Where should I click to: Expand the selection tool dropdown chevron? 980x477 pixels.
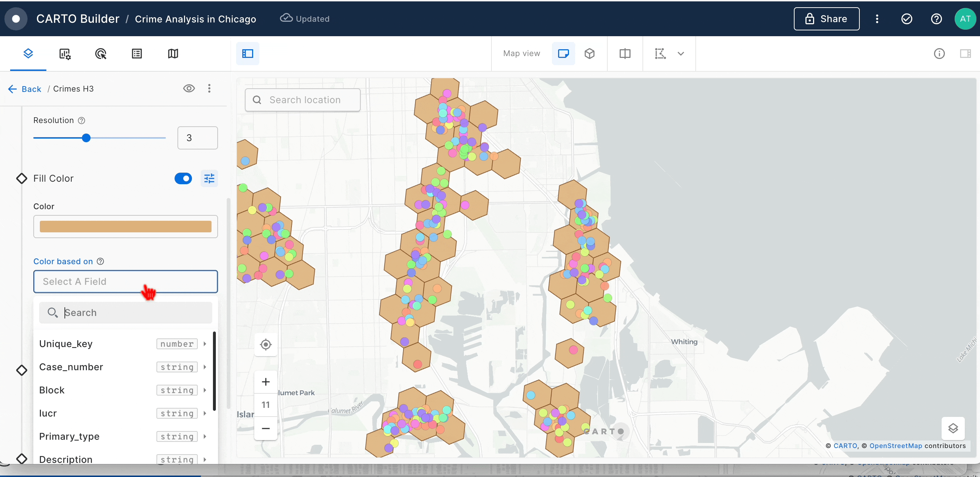coord(681,54)
